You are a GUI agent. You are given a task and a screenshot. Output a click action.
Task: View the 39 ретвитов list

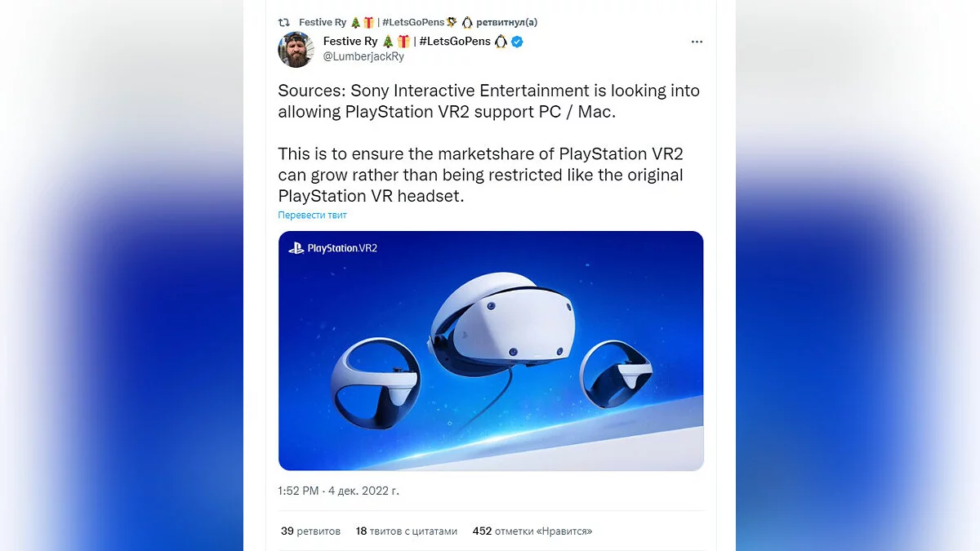[x=310, y=531]
